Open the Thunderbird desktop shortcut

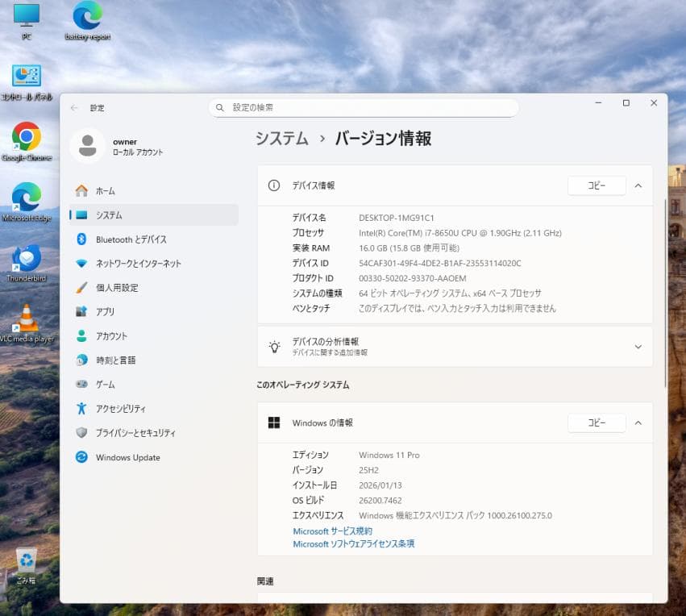27,263
